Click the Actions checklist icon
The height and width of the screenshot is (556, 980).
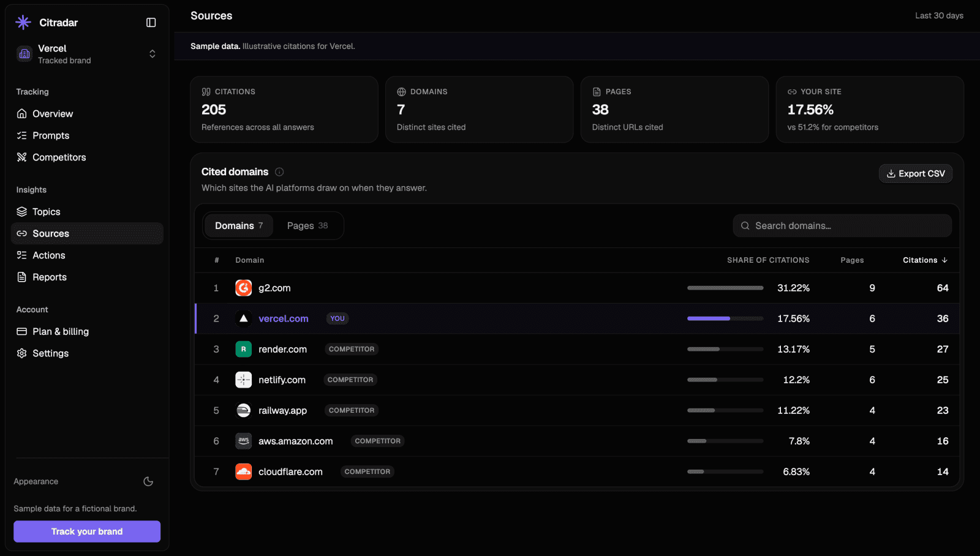point(22,255)
